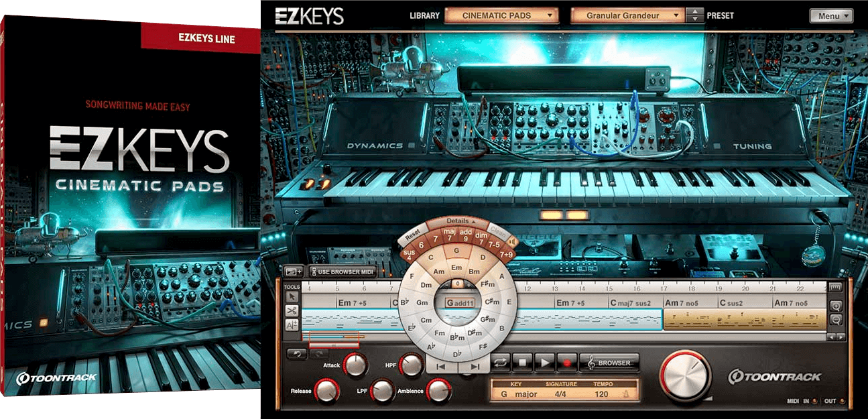Select the Em chord on the wheel
The image size is (868, 419).
[457, 267]
